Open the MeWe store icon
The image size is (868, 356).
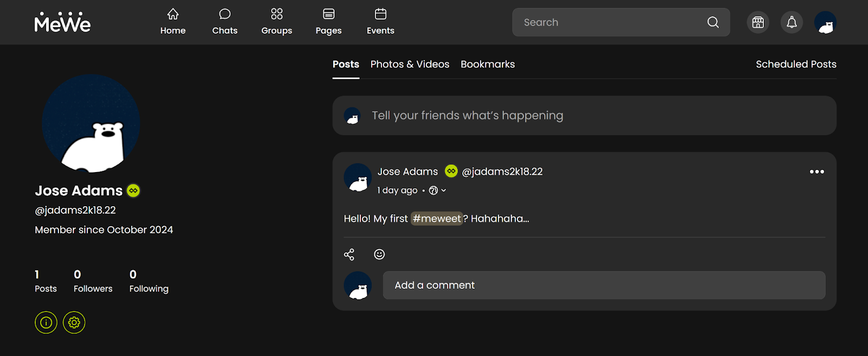tap(758, 22)
